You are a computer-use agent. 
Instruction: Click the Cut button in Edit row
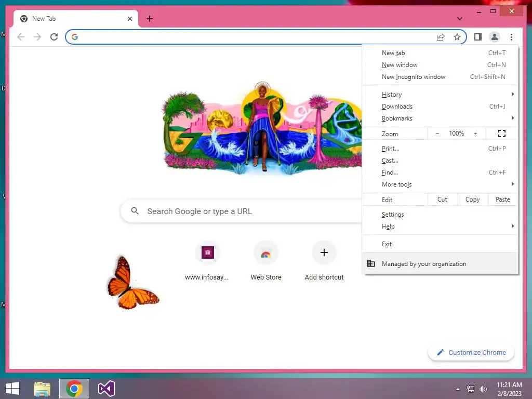(443, 199)
